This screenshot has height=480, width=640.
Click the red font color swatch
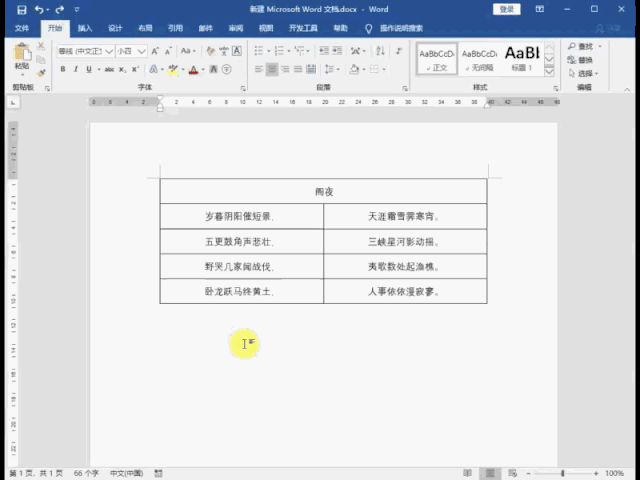192,69
